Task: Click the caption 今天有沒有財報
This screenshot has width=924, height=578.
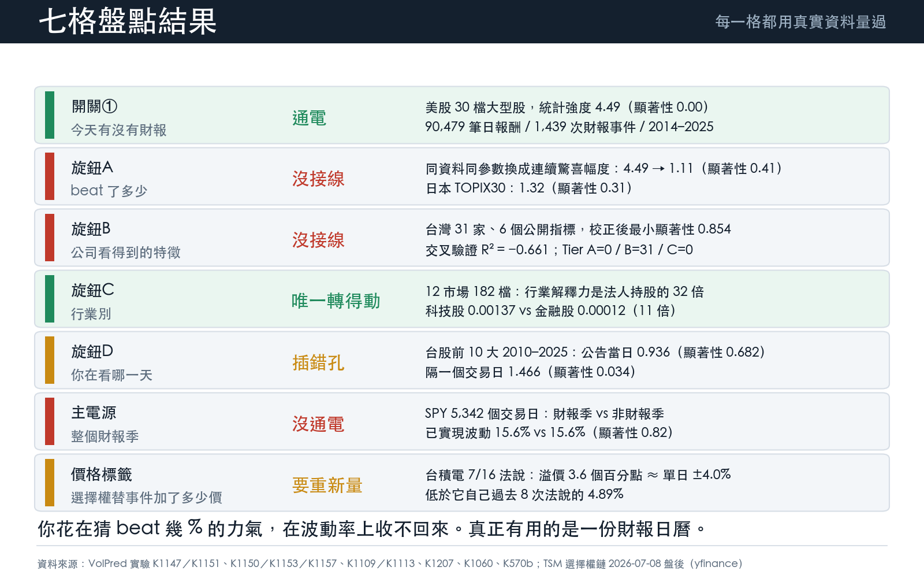Action: [119, 130]
